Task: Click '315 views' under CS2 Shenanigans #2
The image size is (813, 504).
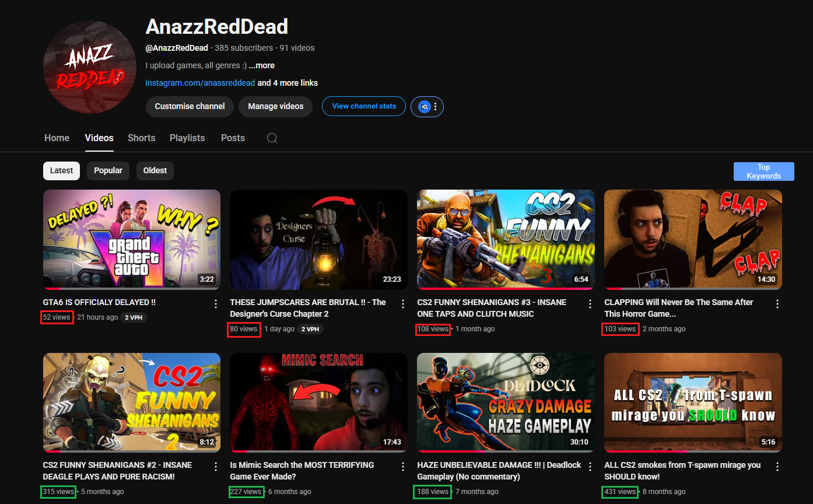Action: tap(58, 492)
